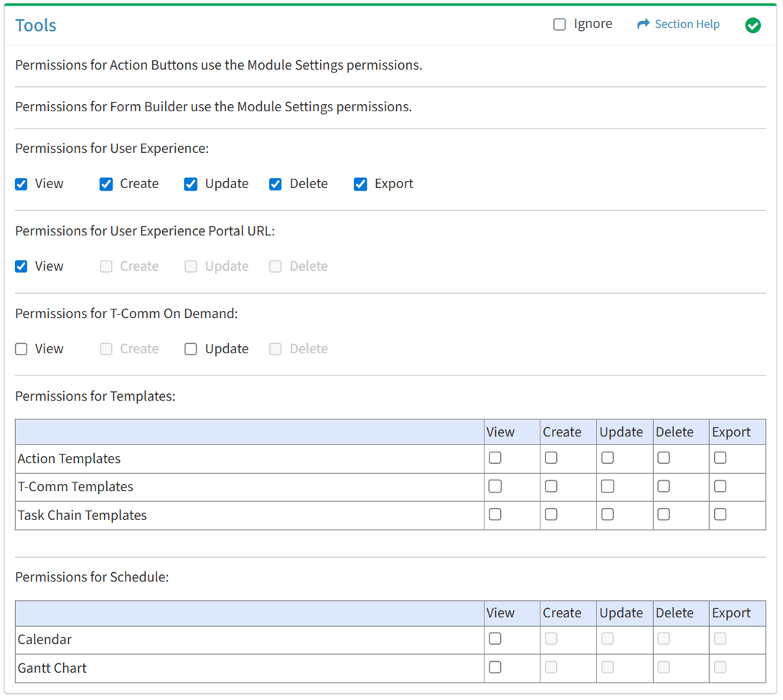The width and height of the screenshot is (783, 700).
Task: Open the Section Help link
Action: click(x=686, y=24)
